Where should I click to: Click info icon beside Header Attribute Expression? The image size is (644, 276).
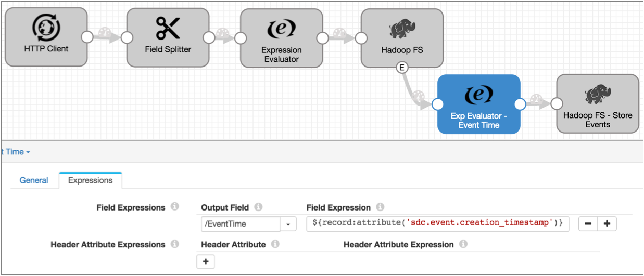click(x=463, y=244)
